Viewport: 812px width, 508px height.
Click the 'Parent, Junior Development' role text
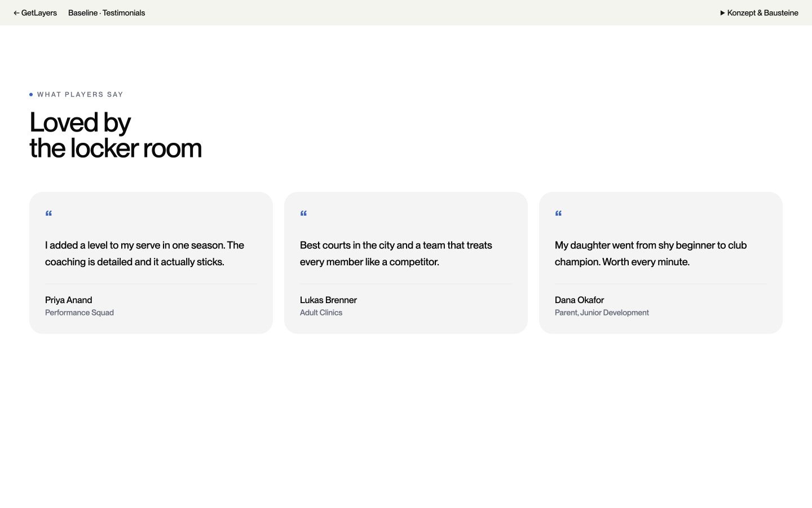pos(602,313)
